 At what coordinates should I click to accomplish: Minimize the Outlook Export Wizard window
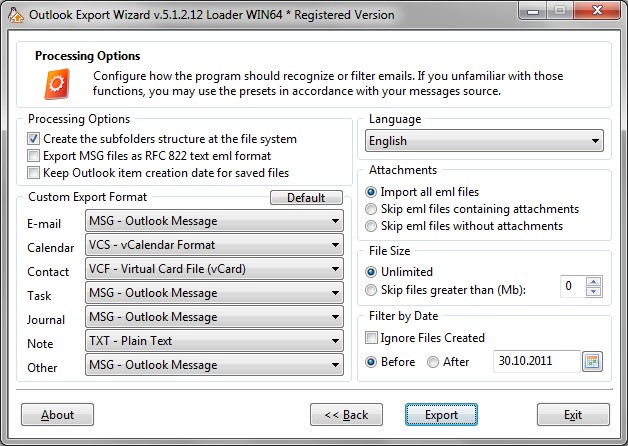click(533, 11)
